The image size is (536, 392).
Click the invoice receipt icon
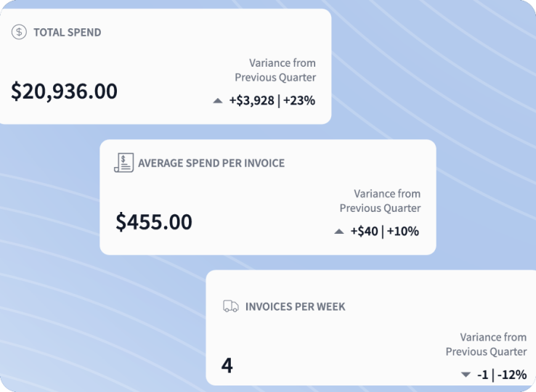pyautogui.click(x=123, y=163)
